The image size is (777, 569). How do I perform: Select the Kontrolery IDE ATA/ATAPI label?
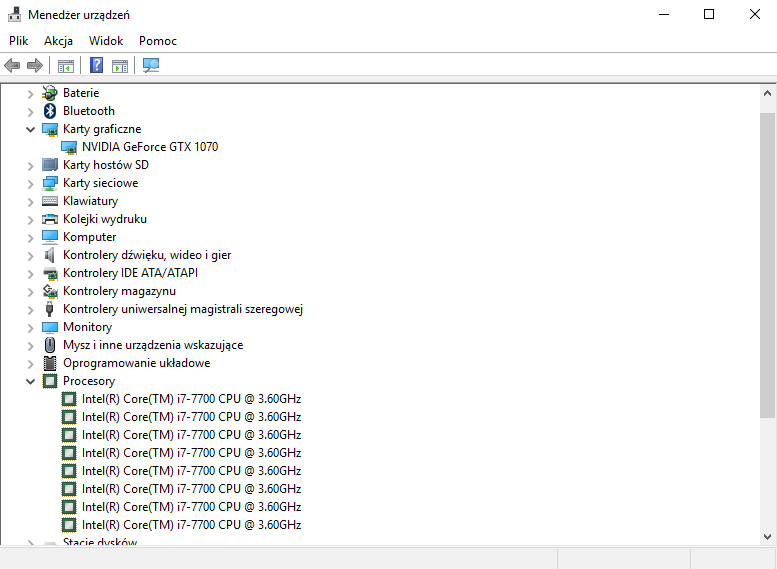130,273
